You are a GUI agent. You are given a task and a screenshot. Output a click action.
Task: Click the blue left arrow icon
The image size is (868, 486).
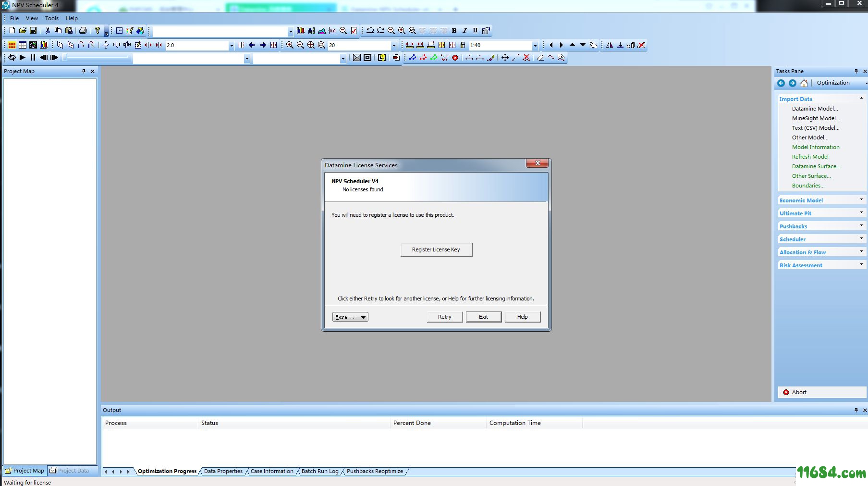pyautogui.click(x=252, y=45)
